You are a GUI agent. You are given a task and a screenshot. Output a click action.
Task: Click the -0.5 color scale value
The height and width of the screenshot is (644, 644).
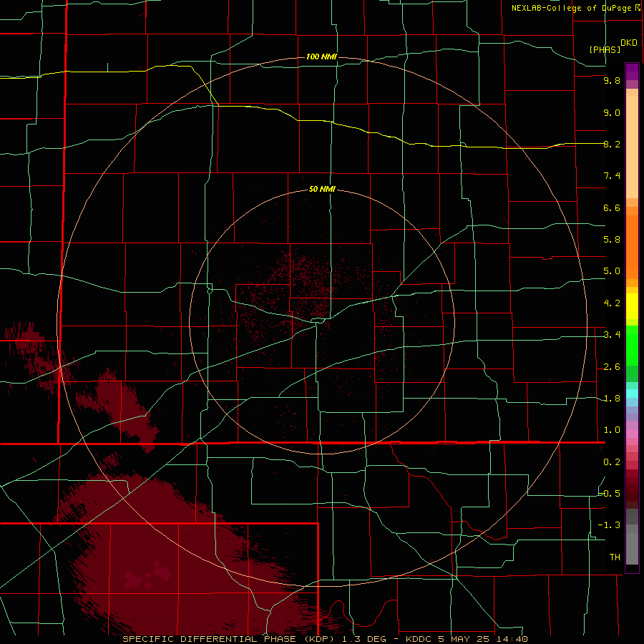pos(610,494)
